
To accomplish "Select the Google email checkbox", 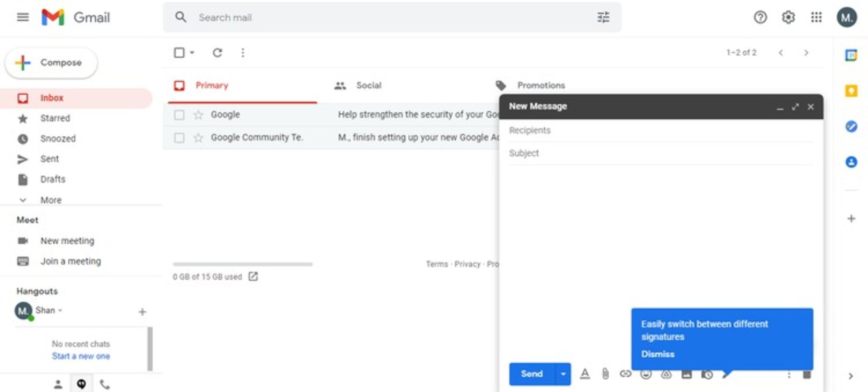I will coord(179,115).
